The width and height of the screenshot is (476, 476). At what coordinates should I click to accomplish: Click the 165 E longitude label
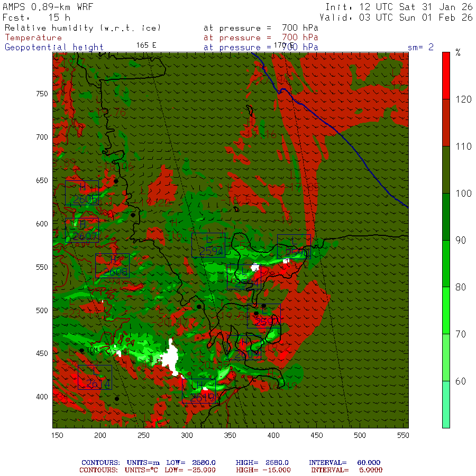147,45
